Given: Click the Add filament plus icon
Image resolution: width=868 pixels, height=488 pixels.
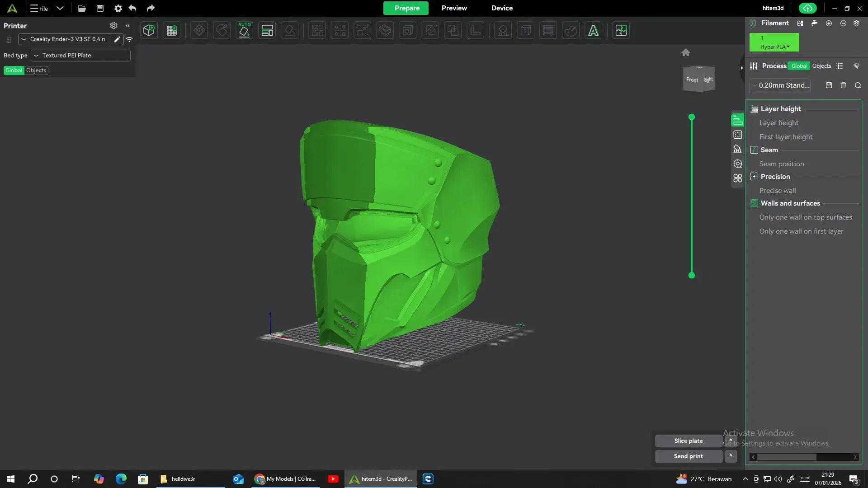Looking at the screenshot, I should pyautogui.click(x=829, y=23).
